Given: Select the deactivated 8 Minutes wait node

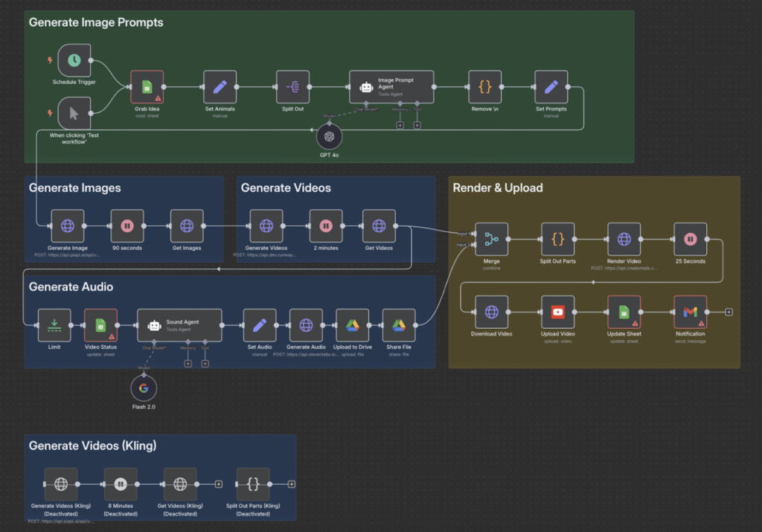Looking at the screenshot, I should [121, 484].
